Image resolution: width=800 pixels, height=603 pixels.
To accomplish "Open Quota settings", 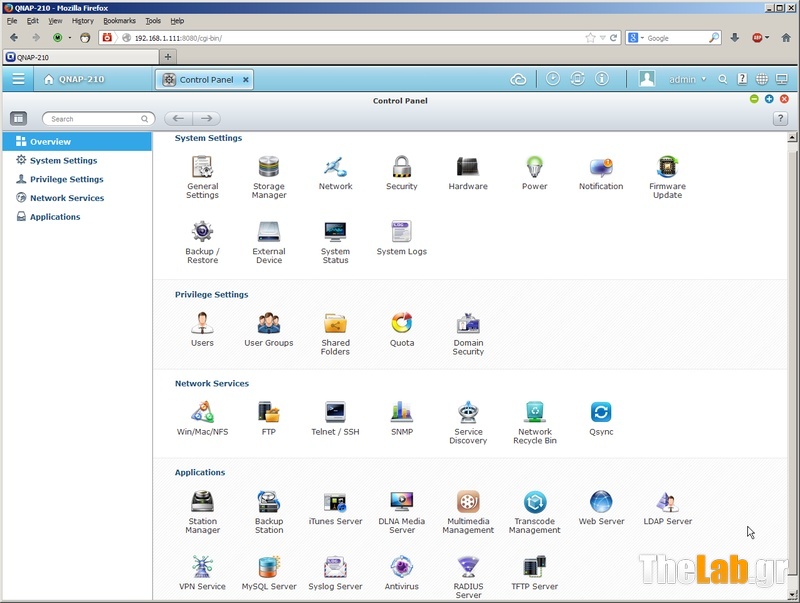I will (x=402, y=329).
